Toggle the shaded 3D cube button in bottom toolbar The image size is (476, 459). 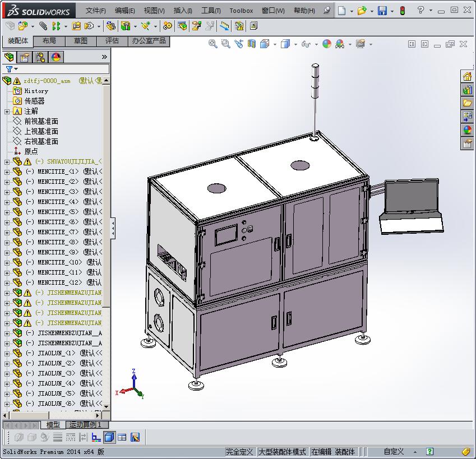point(109,437)
